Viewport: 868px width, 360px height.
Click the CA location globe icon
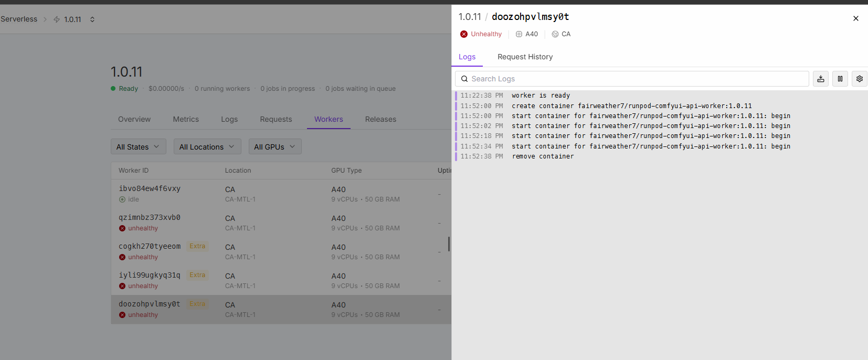[555, 34]
